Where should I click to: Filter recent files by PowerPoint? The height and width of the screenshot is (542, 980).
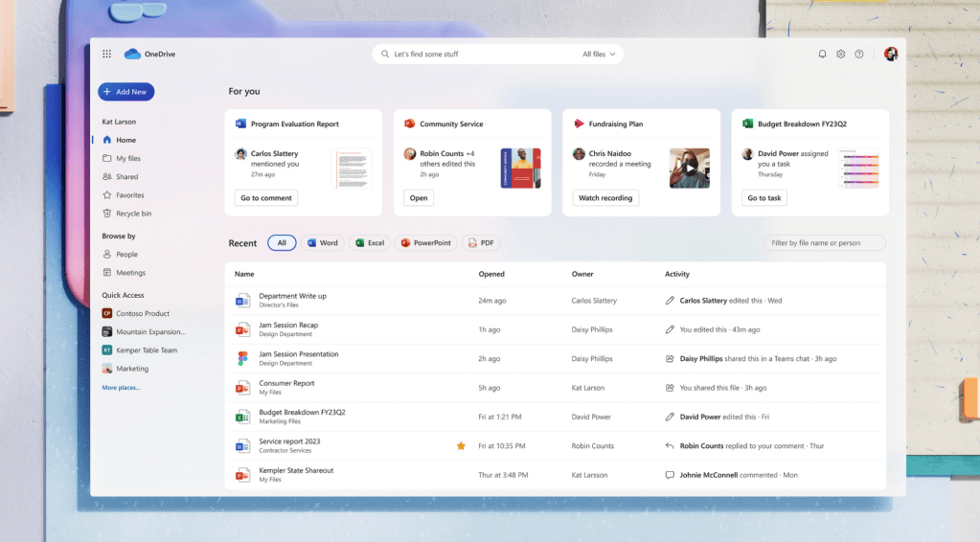click(x=424, y=243)
